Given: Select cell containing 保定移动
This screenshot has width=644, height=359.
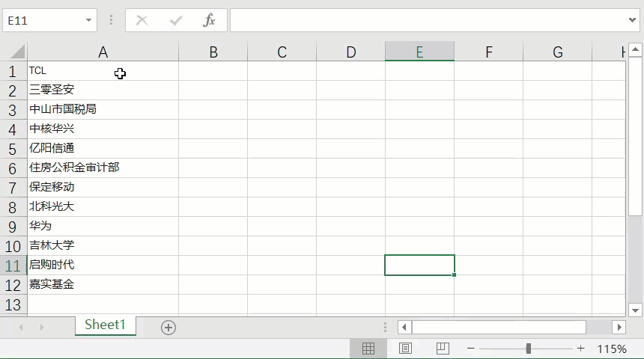Looking at the screenshot, I should [x=103, y=187].
